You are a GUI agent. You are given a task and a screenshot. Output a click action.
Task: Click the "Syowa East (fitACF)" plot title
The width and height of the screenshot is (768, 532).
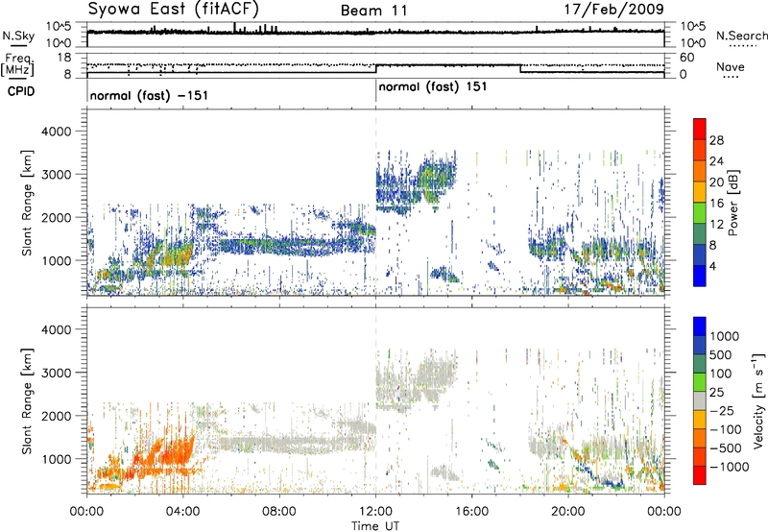[174, 9]
